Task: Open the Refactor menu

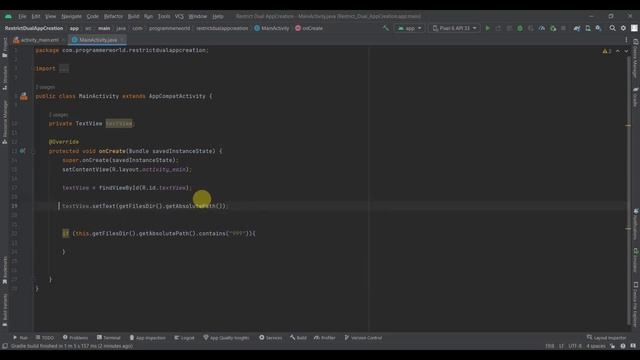Action: [x=113, y=16]
